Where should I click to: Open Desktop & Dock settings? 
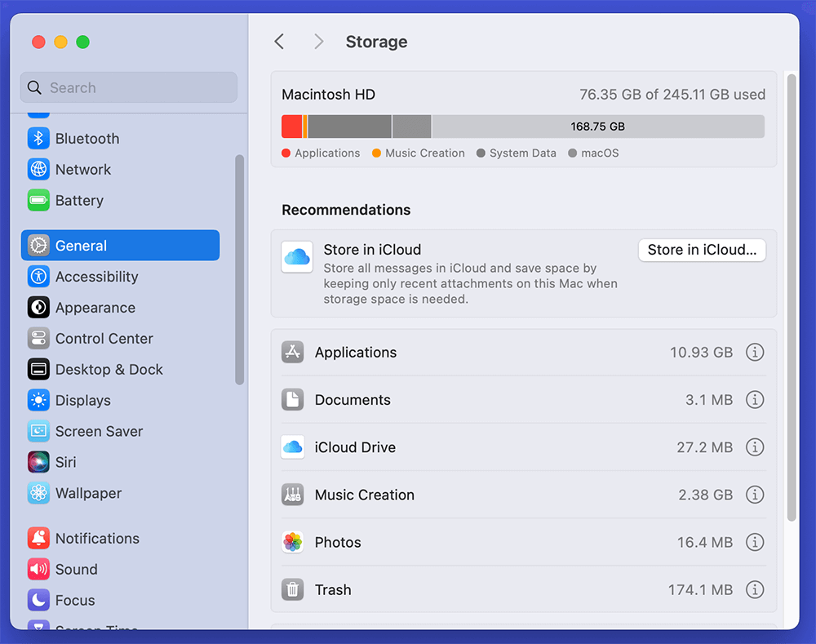click(107, 369)
